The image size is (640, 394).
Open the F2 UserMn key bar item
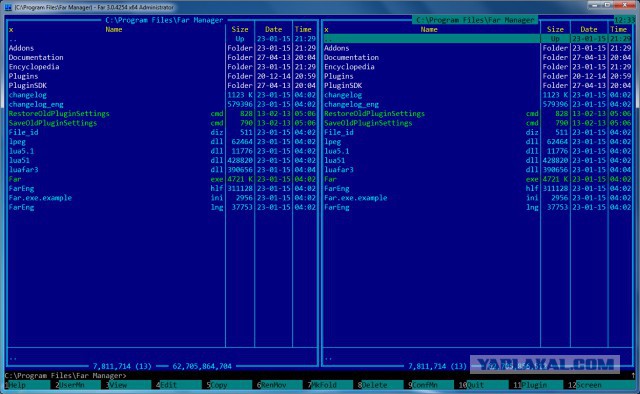coord(78,385)
